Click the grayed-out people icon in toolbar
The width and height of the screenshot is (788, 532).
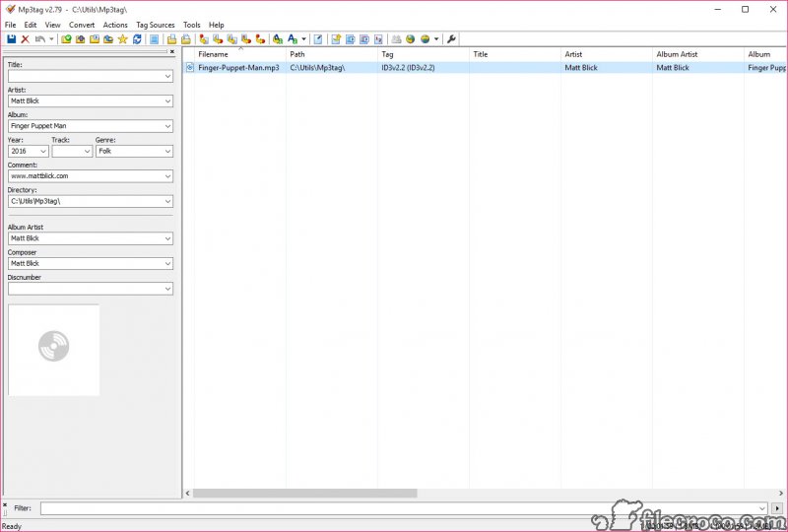coord(397,38)
